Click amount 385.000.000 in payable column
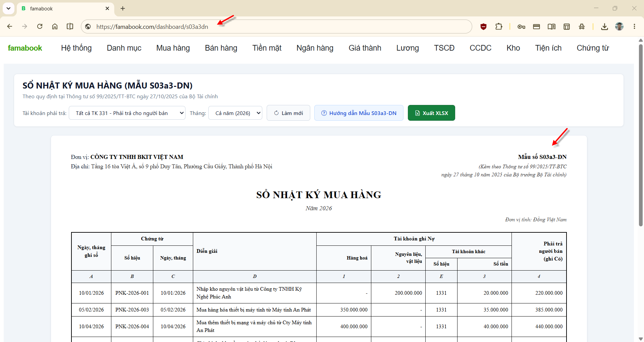This screenshot has height=342, width=644. pos(549,310)
